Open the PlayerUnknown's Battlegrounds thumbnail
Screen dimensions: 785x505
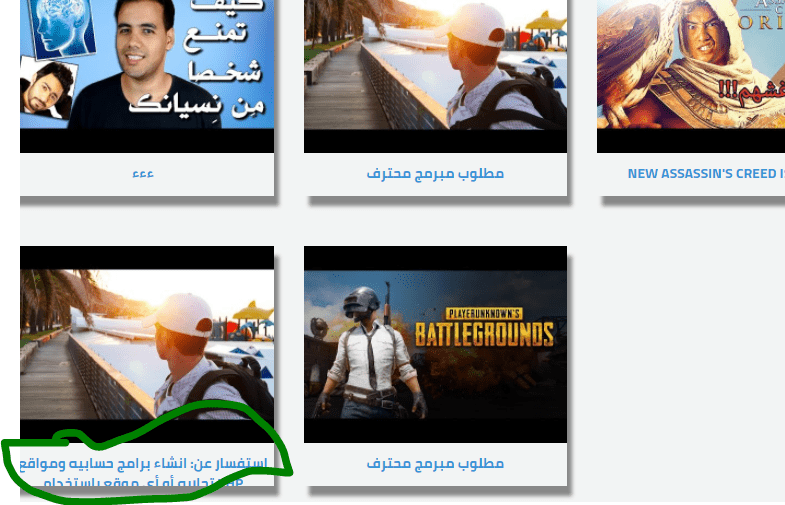click(x=435, y=344)
